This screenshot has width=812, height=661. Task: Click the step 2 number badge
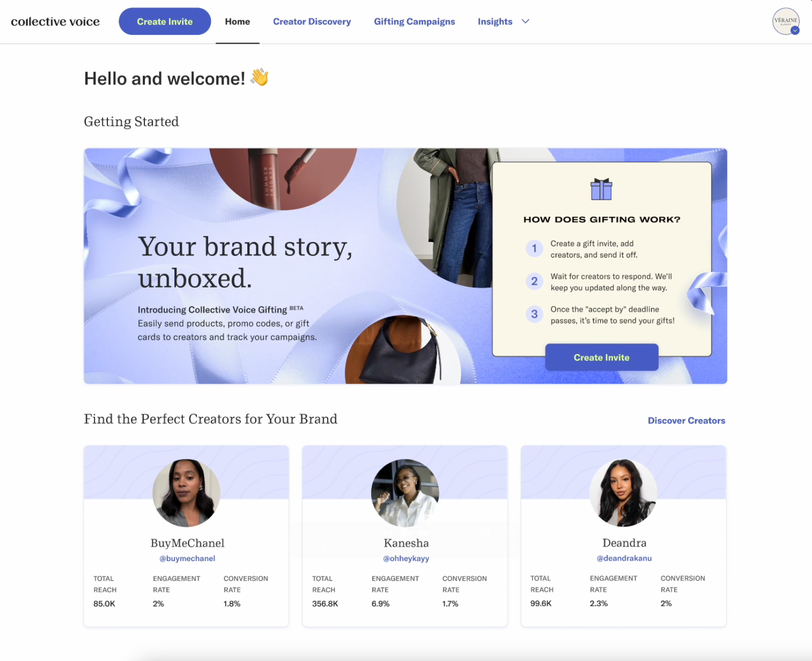534,281
